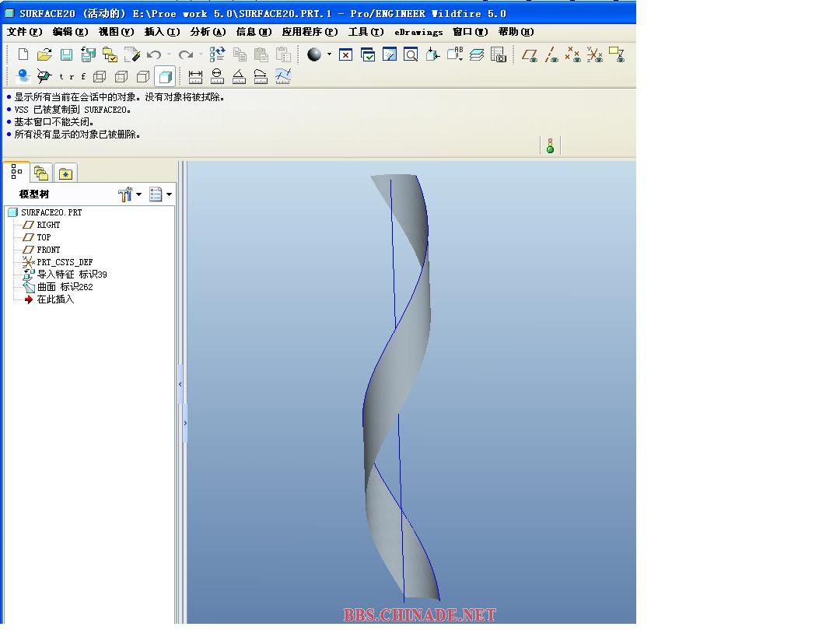The height and width of the screenshot is (630, 840).
Task: Open the model tree Settings dropdown
Action: pos(129,194)
